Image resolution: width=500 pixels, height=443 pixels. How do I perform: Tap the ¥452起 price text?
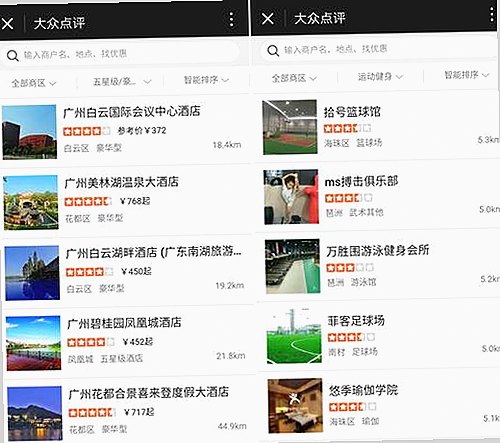pos(138,342)
